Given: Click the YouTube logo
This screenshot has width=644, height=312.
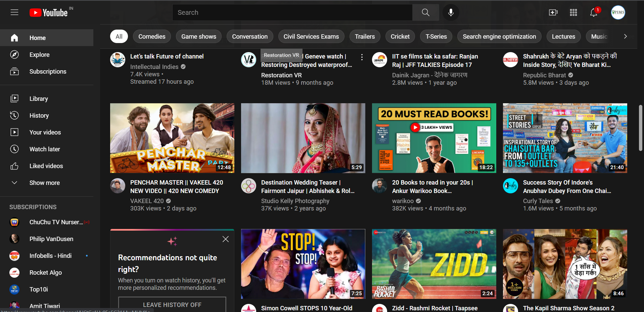Looking at the screenshot, I should (x=49, y=12).
